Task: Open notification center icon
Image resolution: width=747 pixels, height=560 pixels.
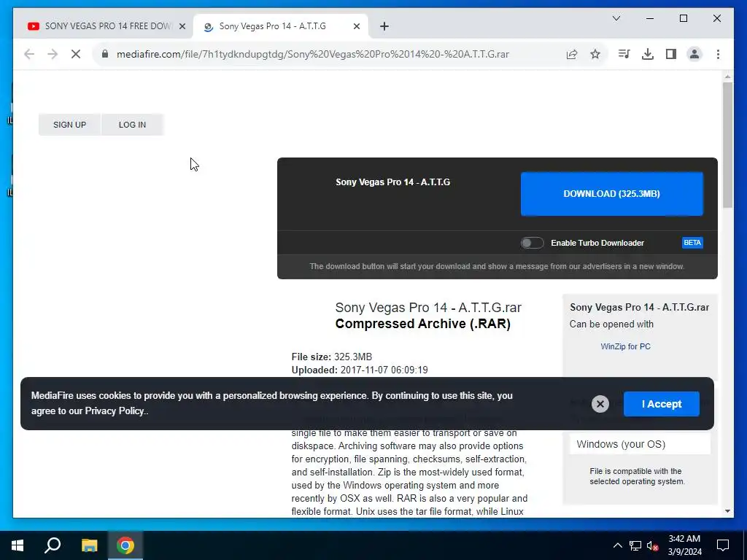Action: (x=723, y=545)
